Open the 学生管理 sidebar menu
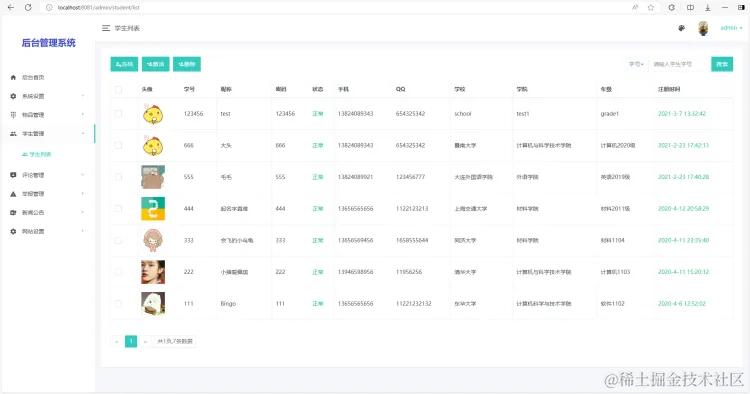This screenshot has height=394, width=750. [33, 133]
